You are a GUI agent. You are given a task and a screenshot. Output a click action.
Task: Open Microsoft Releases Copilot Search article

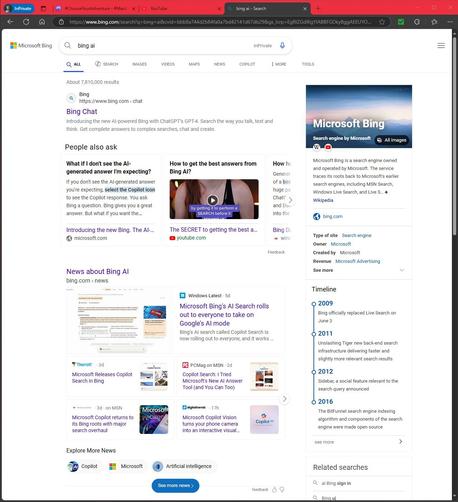tap(102, 377)
